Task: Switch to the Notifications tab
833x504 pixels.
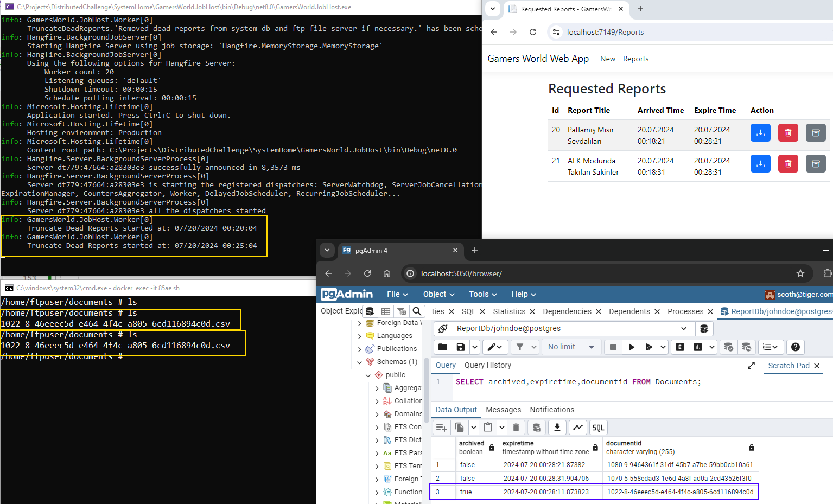Action: (x=552, y=410)
